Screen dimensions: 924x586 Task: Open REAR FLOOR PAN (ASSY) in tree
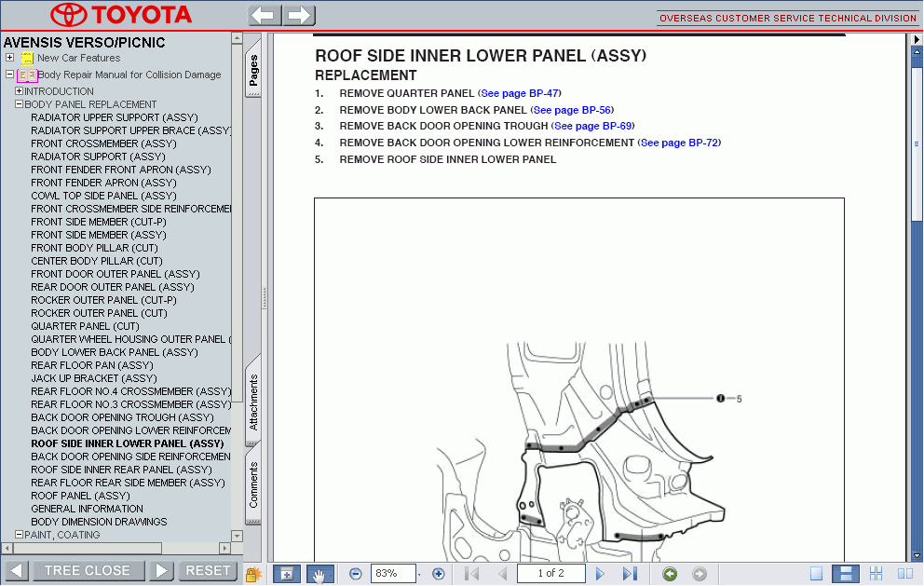[x=92, y=365]
